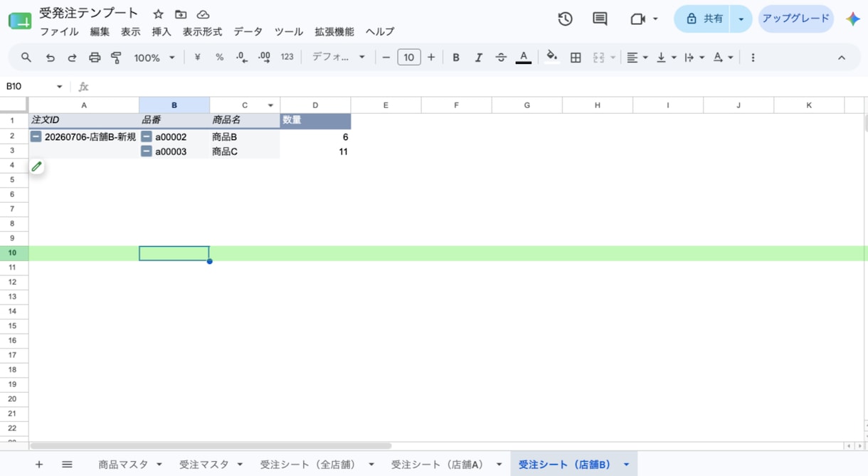Increase decimal places
The height and width of the screenshot is (476, 868).
264,58
